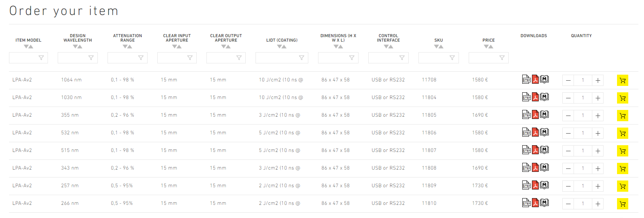Viewport: 644px width, 218px height.
Task: Sort Design Wavelength ascending with up arrow
Action: (x=80, y=47)
